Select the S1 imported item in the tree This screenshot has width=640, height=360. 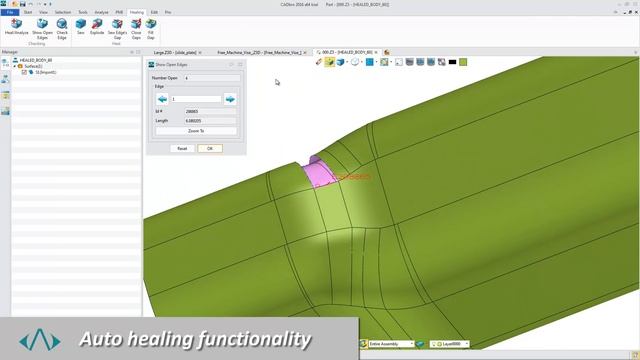46,72
